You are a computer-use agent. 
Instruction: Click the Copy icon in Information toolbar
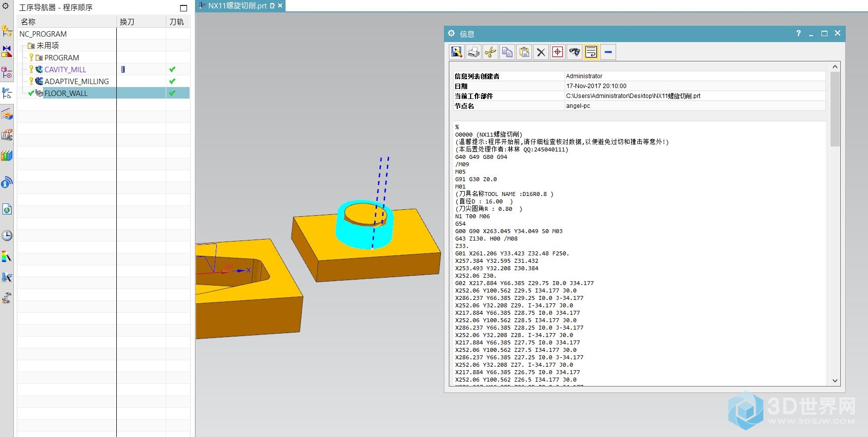(507, 52)
